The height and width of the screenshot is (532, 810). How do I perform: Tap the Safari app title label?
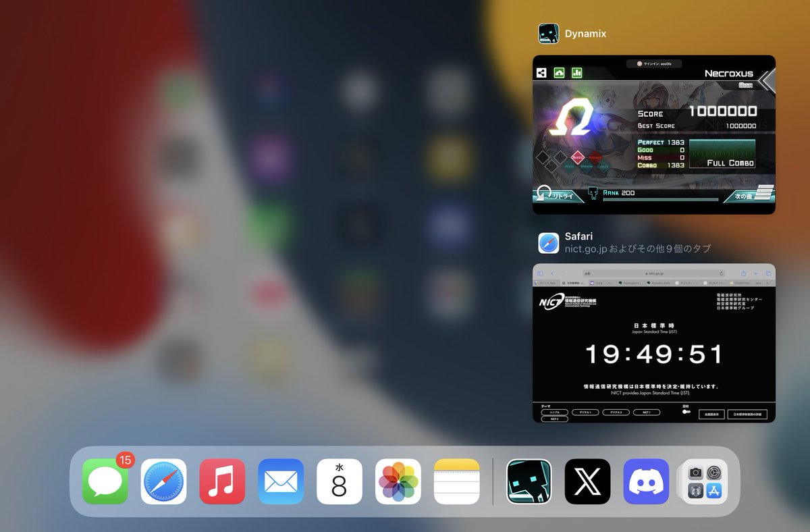pos(578,236)
